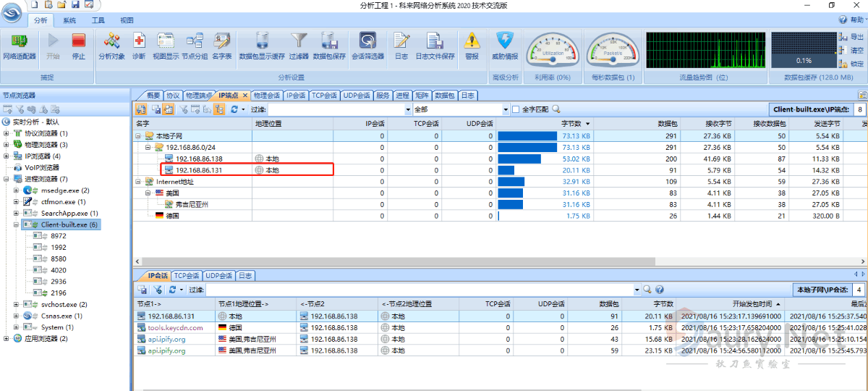Click 导出 export in the buffer panel
The image size is (868, 391).
click(x=851, y=37)
